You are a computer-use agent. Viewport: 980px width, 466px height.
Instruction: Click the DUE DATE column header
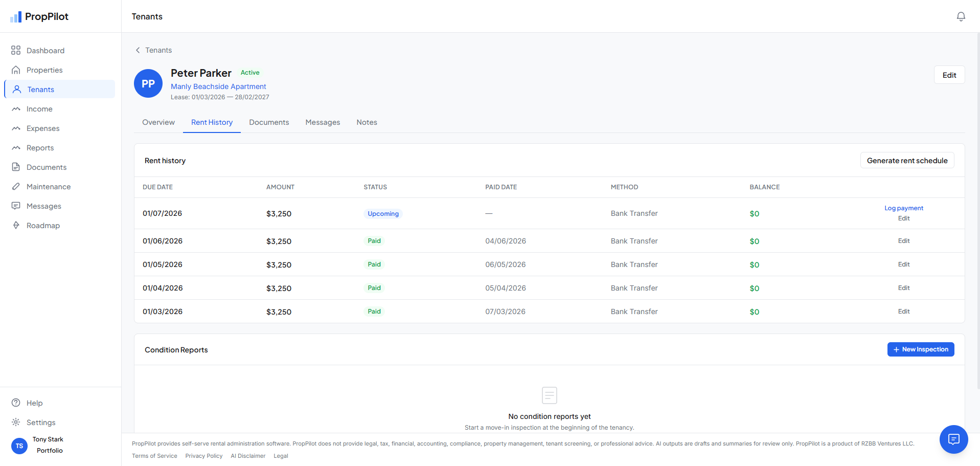click(157, 187)
